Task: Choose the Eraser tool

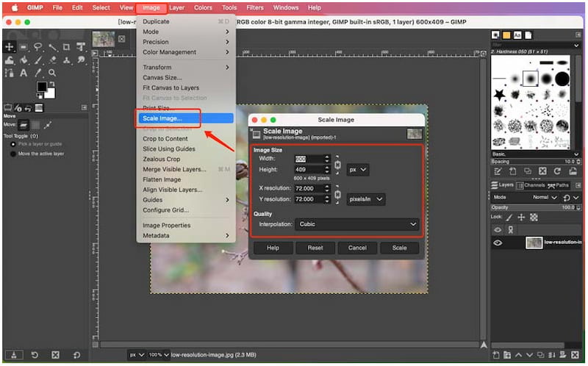Action: tap(54, 60)
